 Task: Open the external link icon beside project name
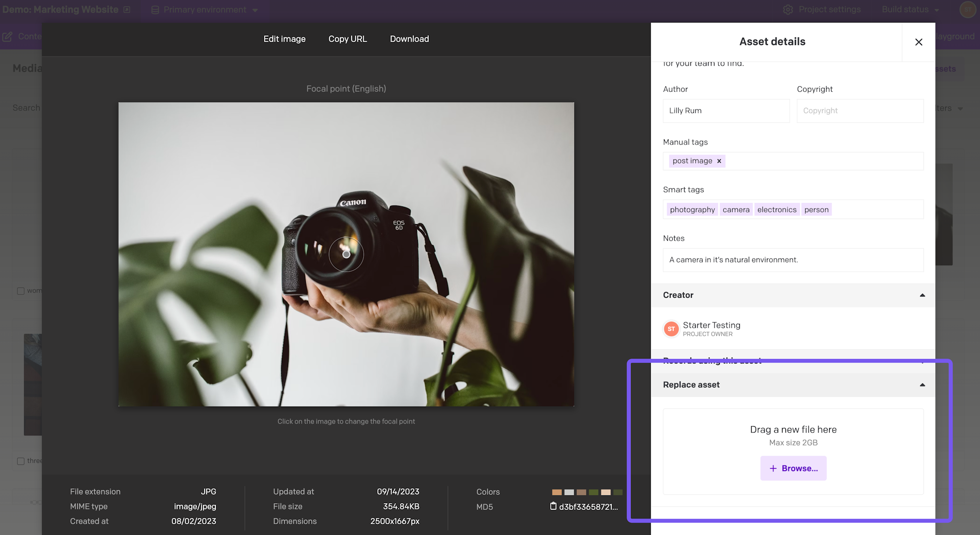127,10
